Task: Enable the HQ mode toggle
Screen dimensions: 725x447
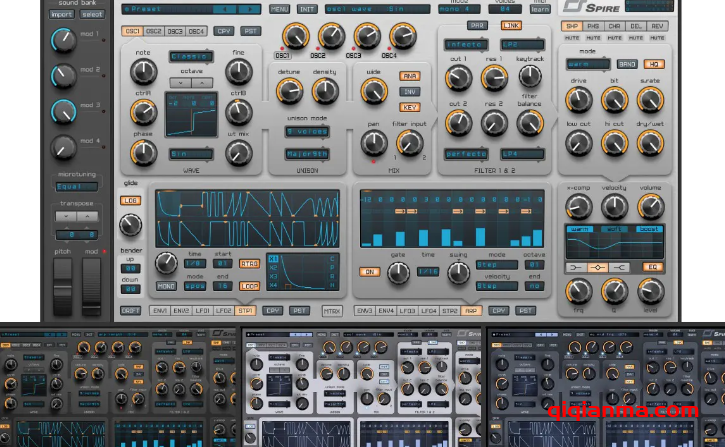Action: pyautogui.click(x=655, y=64)
